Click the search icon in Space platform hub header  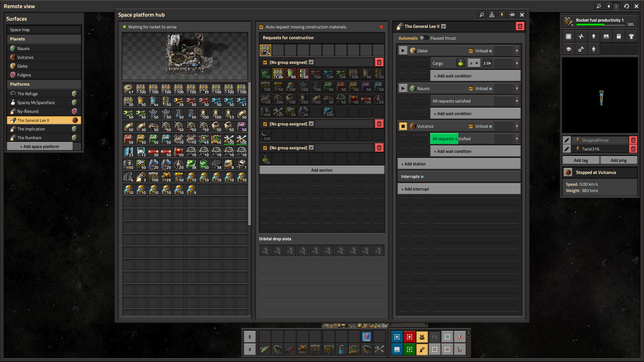coord(481,15)
